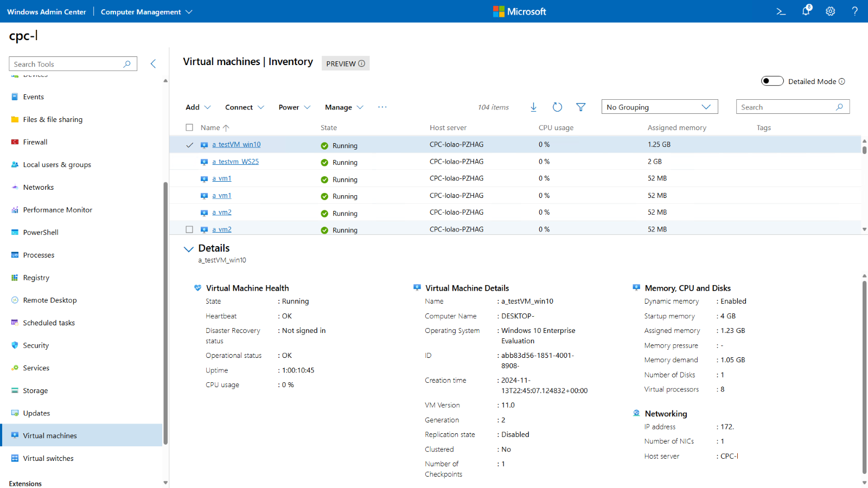
Task: Collapse the Details section
Action: [x=189, y=249]
